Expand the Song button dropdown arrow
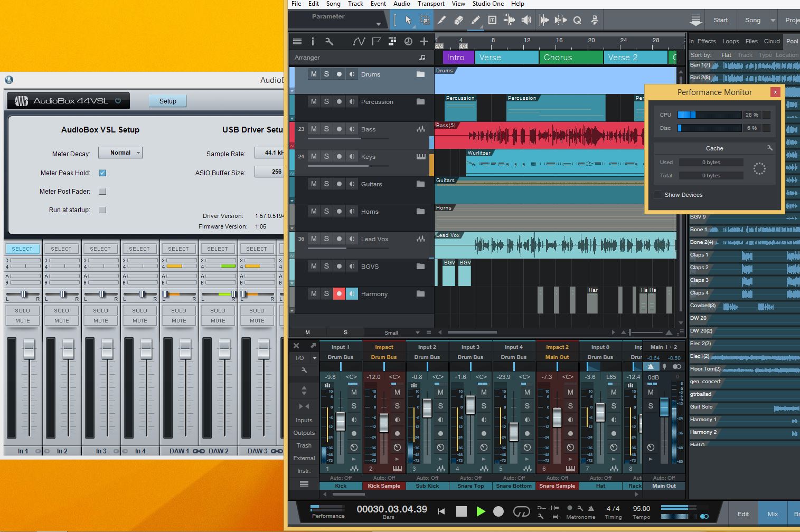The width and height of the screenshot is (800, 532). (x=773, y=20)
